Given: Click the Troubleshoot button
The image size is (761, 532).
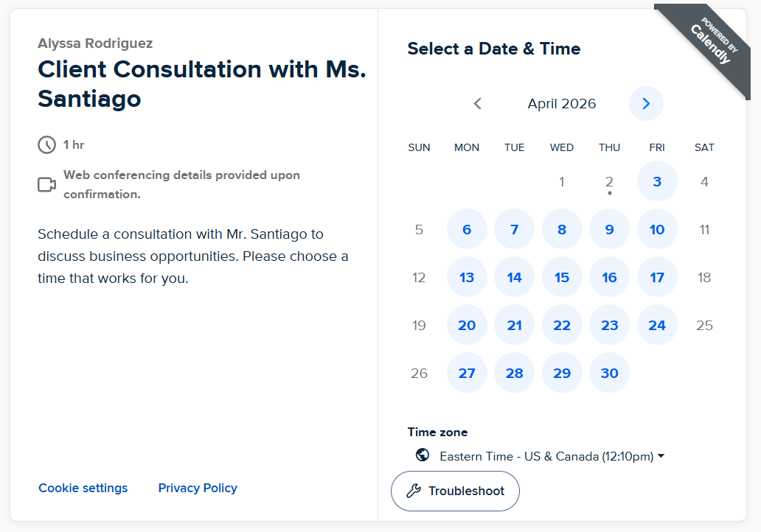Looking at the screenshot, I should 455,491.
